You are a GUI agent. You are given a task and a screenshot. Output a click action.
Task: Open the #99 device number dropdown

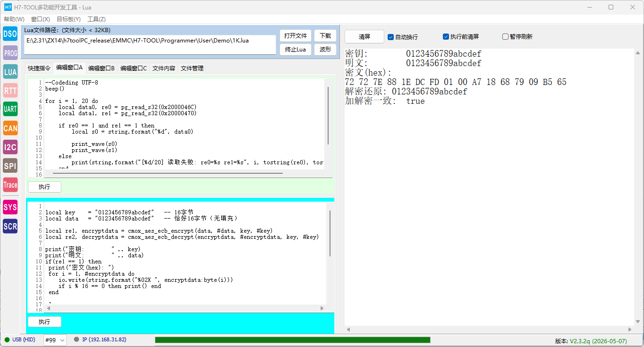[x=55, y=340]
